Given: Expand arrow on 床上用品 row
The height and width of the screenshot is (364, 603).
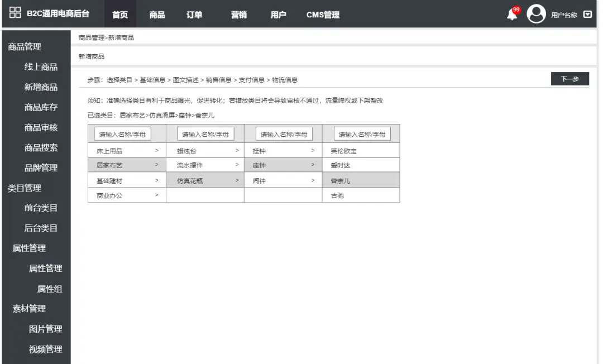Looking at the screenshot, I should (x=156, y=150).
